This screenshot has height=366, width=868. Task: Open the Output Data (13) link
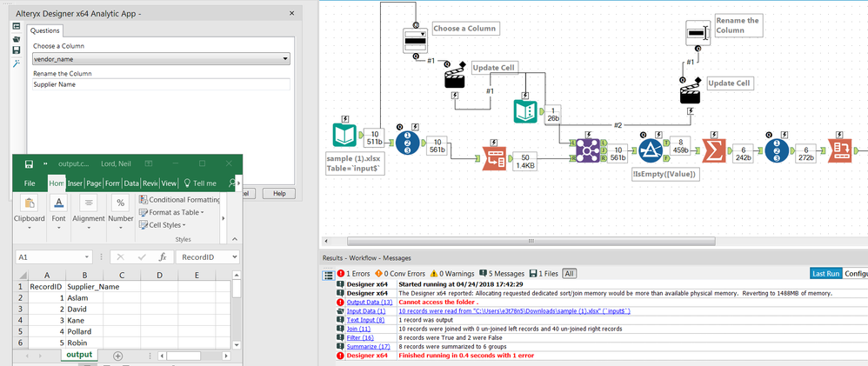tap(370, 303)
